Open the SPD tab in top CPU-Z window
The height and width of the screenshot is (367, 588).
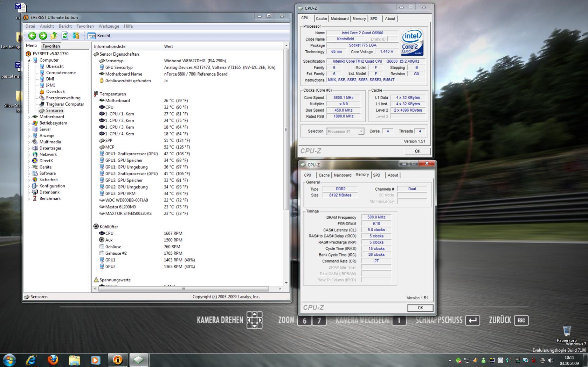click(x=374, y=19)
